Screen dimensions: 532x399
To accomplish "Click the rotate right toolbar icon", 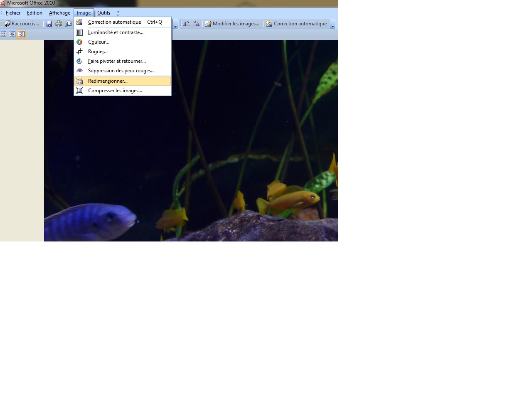I will click(196, 24).
